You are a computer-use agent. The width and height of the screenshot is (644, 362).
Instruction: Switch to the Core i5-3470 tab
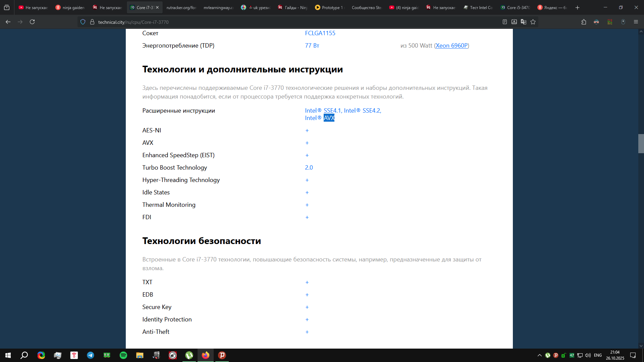click(x=515, y=7)
